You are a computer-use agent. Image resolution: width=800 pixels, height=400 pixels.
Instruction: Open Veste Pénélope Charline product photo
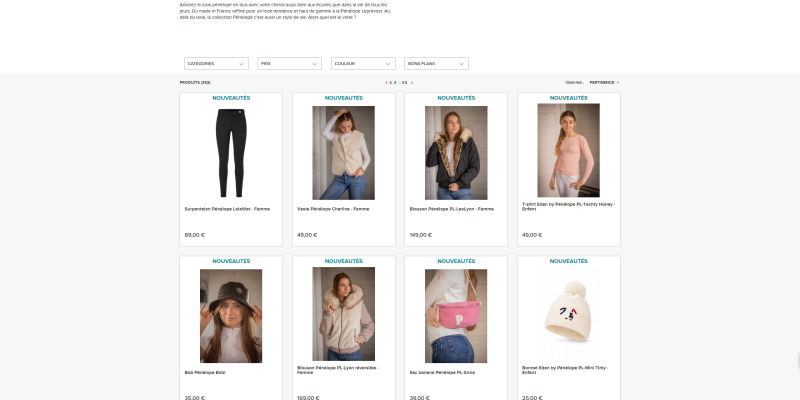[x=343, y=153]
